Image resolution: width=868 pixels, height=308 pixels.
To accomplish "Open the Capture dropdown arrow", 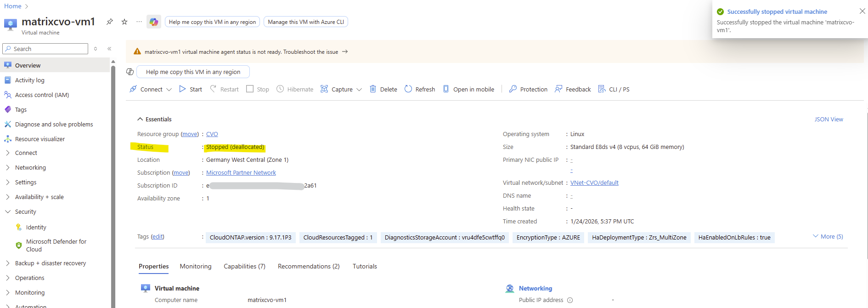I will pyautogui.click(x=359, y=89).
